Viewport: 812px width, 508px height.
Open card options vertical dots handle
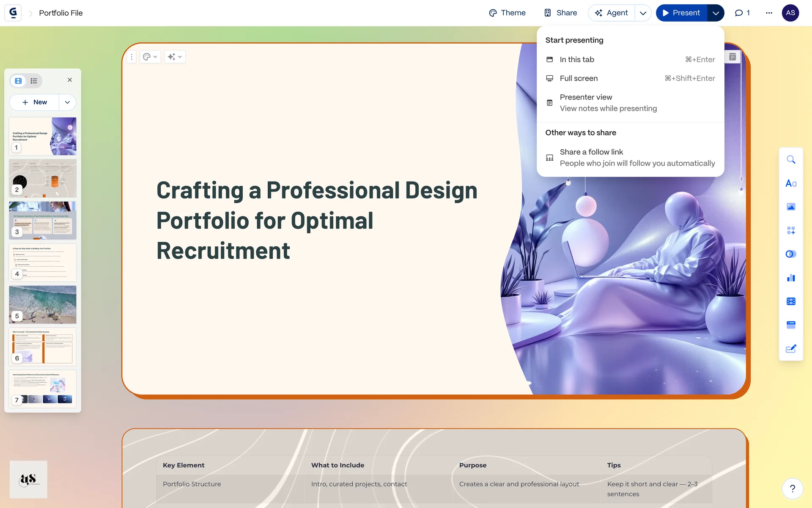(x=132, y=57)
